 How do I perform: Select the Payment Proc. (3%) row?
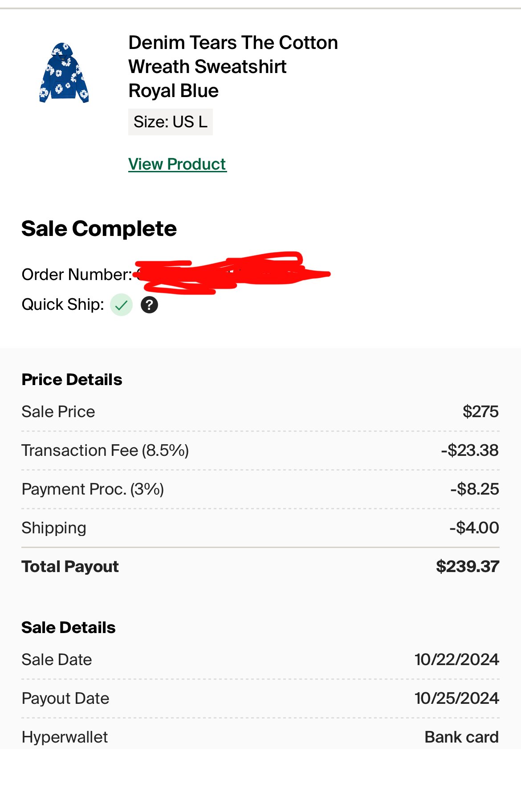coord(260,489)
